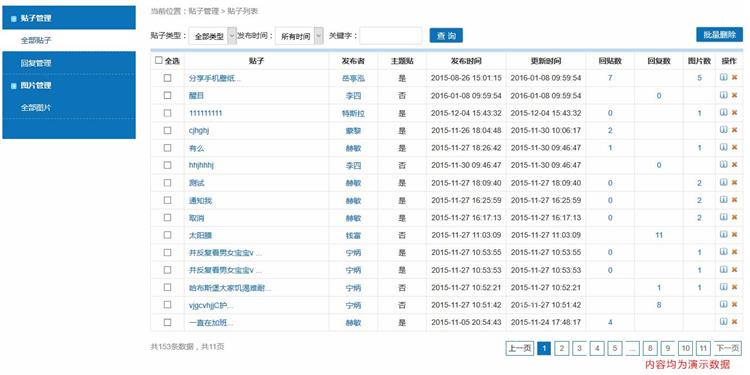
Task: Tick the checkbox beside 通知我 post
Action: (x=167, y=200)
